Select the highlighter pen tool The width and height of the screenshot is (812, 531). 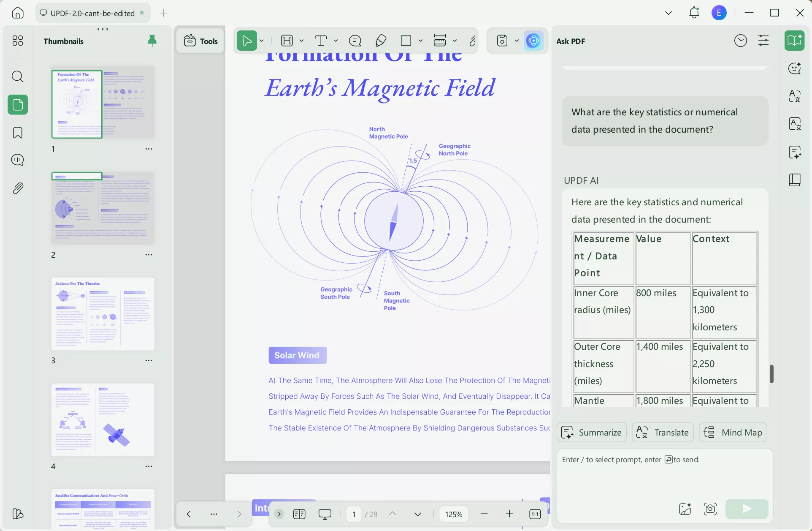coord(381,41)
